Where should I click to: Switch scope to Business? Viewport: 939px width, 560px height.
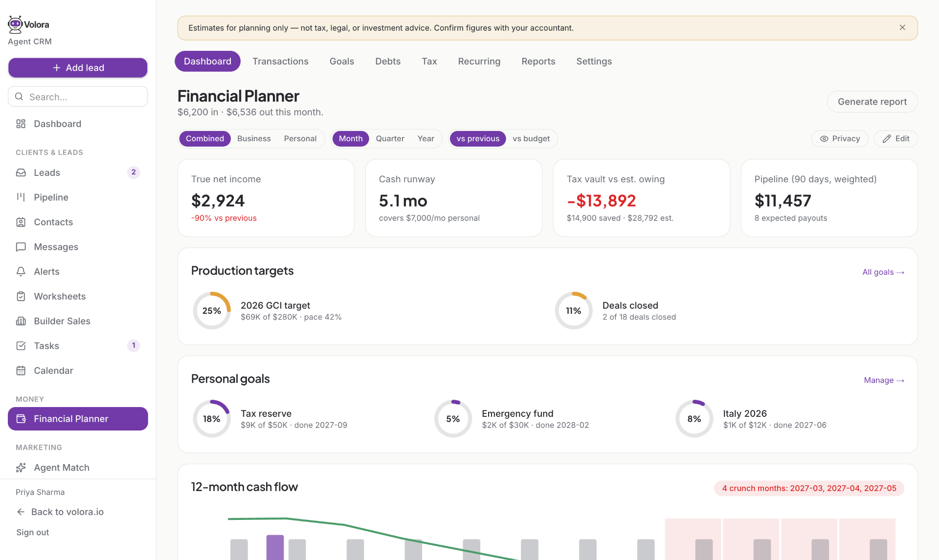coord(254,139)
